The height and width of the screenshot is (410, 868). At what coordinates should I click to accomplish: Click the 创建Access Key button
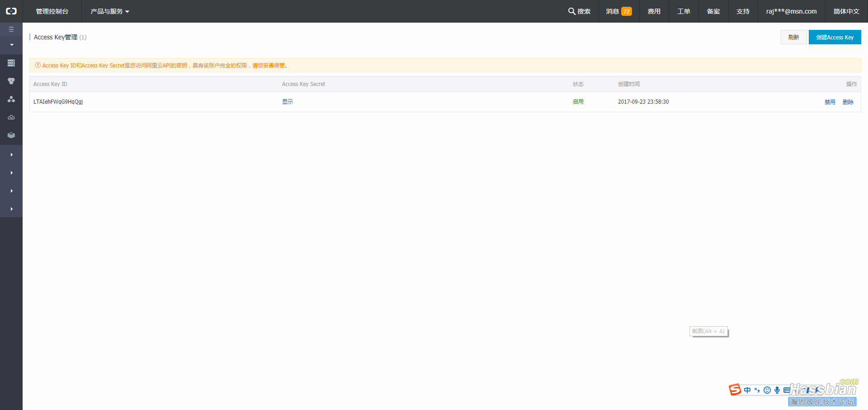[x=835, y=37]
